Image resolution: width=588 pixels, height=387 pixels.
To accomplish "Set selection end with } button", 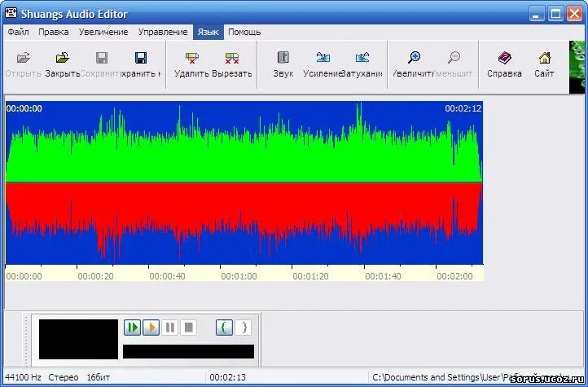I will (244, 328).
